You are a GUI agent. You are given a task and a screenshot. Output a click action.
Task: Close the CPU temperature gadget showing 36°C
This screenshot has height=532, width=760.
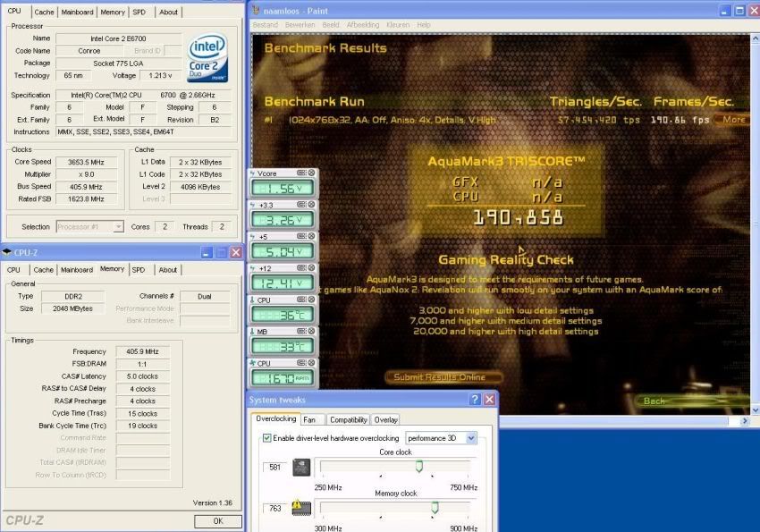tap(312, 300)
